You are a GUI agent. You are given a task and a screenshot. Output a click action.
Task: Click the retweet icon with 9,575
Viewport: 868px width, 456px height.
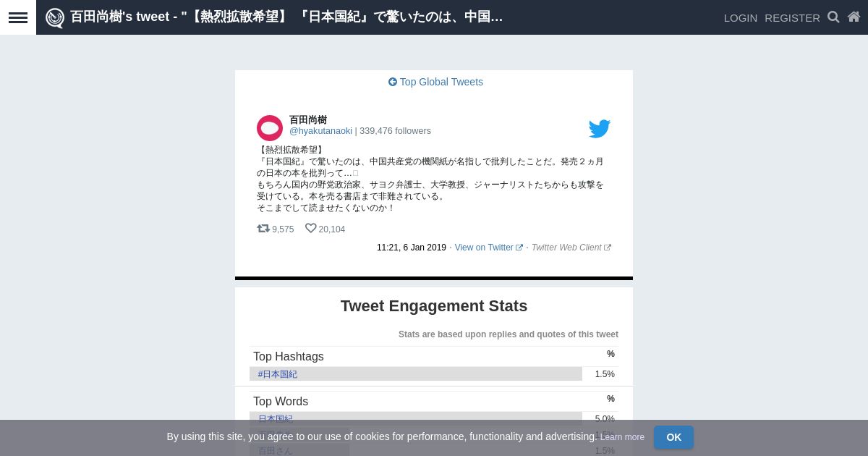pyautogui.click(x=263, y=229)
